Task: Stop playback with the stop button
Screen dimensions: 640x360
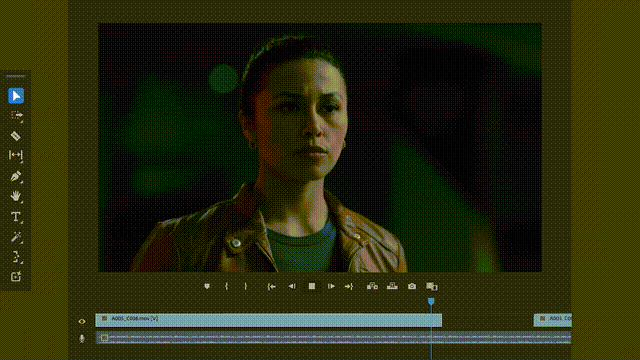Action: pyautogui.click(x=311, y=287)
